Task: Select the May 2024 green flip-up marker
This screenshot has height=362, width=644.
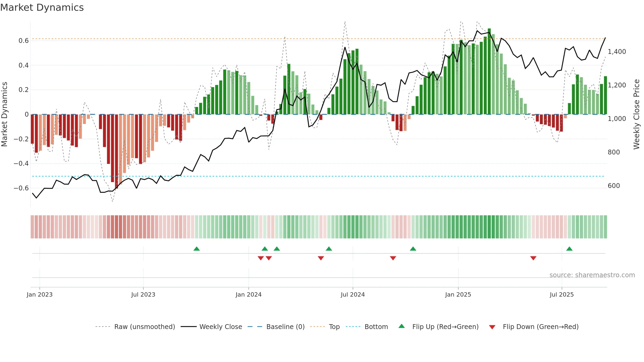Action: click(x=329, y=249)
